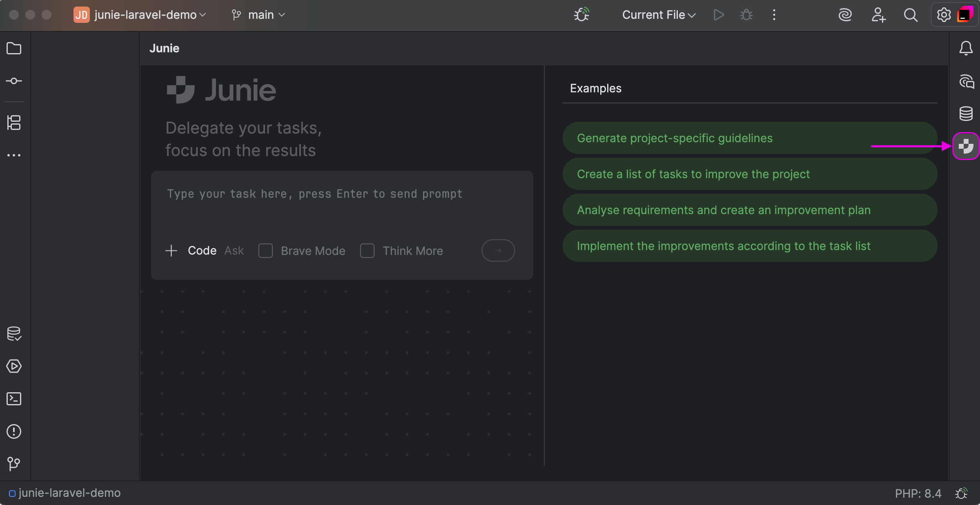This screenshot has height=505, width=980.
Task: Focus the task prompt input field
Action: [342, 204]
